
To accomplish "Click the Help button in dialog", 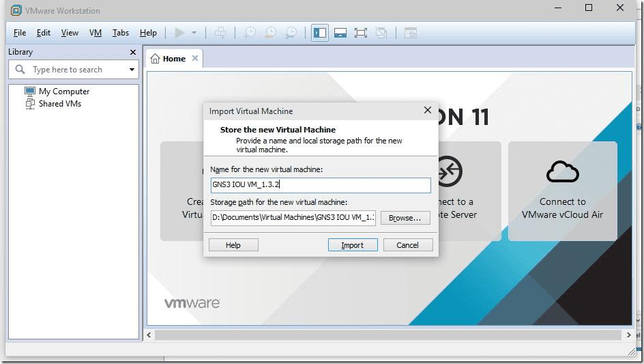I will pos(233,245).
